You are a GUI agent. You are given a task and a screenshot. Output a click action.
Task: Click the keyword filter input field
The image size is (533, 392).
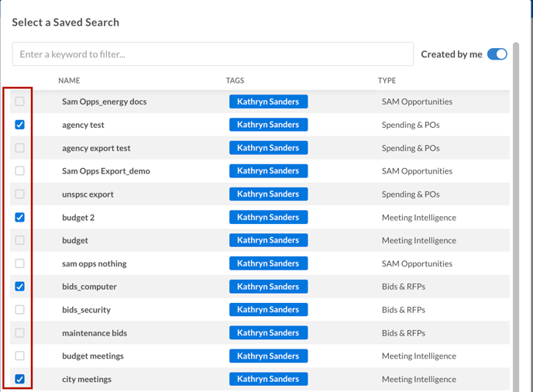[213, 54]
